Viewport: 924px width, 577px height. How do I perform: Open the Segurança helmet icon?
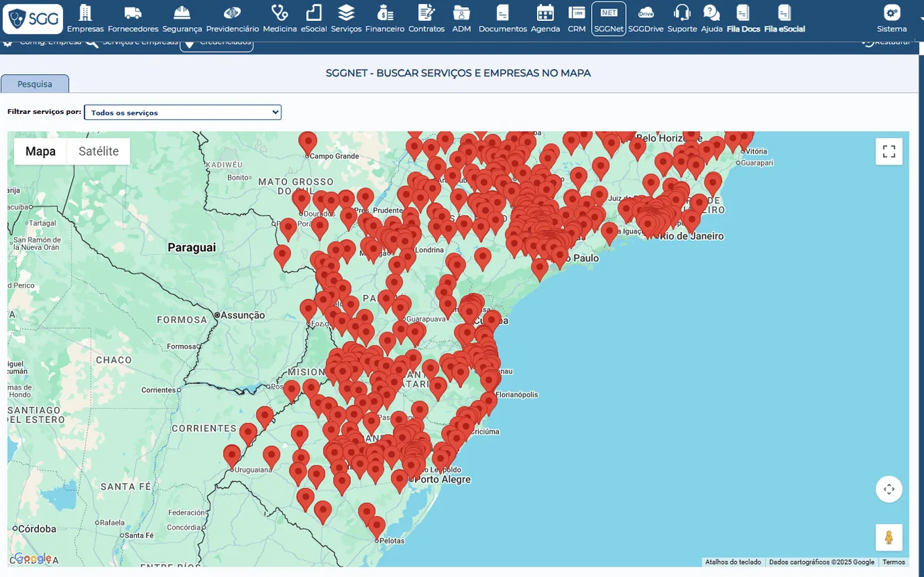(182, 13)
